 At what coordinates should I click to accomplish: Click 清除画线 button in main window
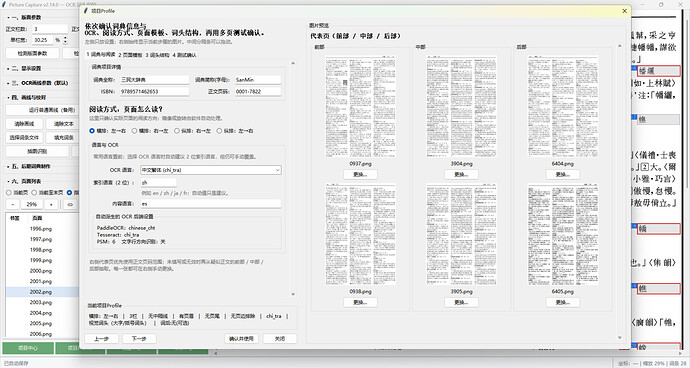(x=24, y=124)
